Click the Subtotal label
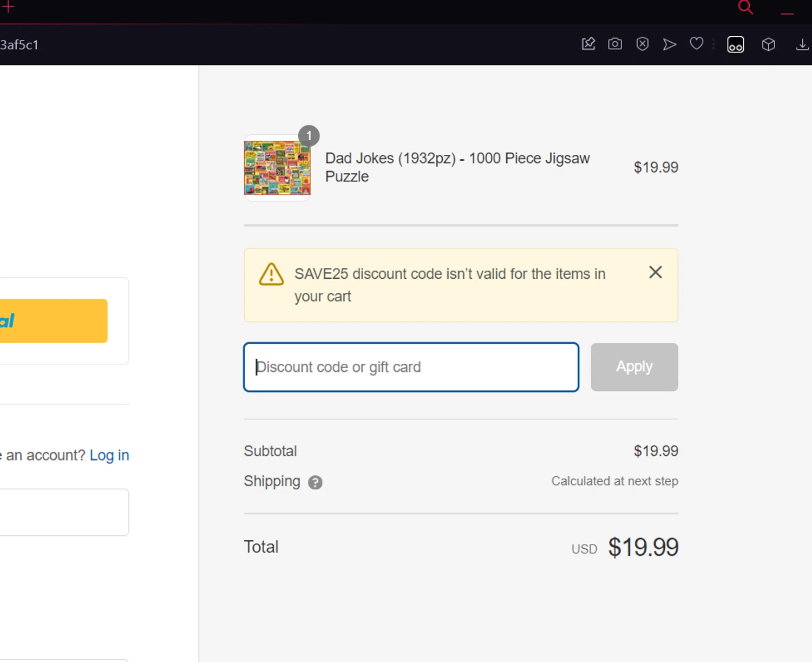812x662 pixels. 270,451
